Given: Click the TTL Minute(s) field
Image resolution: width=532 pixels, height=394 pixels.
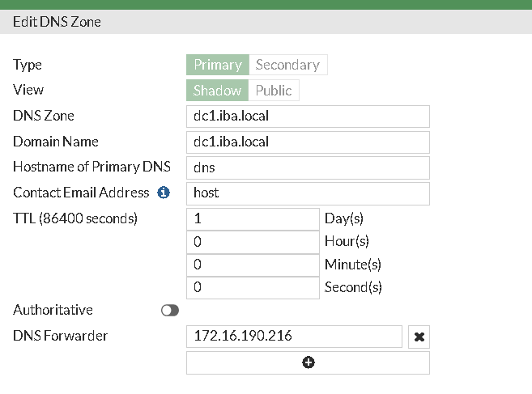Looking at the screenshot, I should click(253, 264).
